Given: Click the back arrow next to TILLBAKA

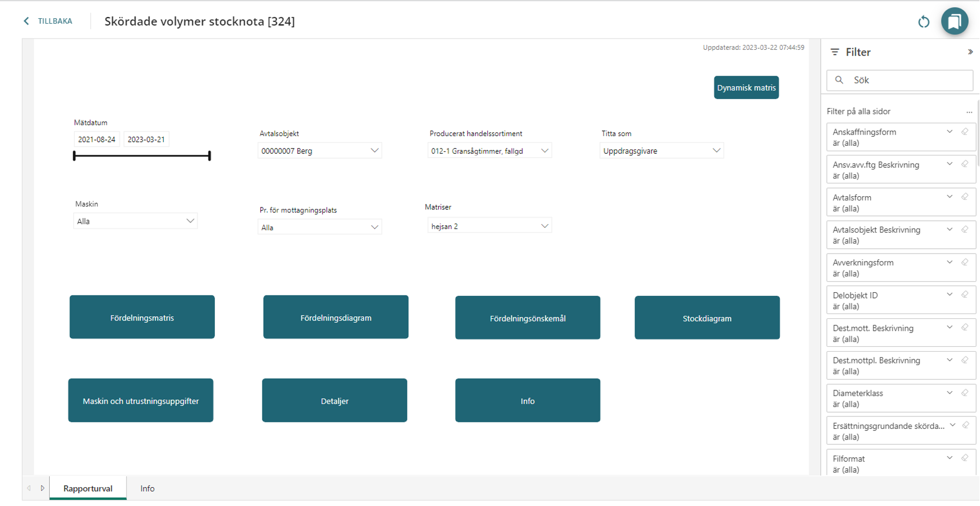Looking at the screenshot, I should click(x=26, y=21).
